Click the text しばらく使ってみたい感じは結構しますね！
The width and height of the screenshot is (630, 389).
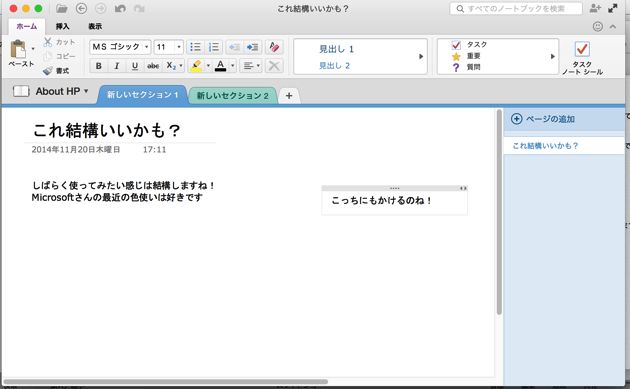(x=124, y=185)
